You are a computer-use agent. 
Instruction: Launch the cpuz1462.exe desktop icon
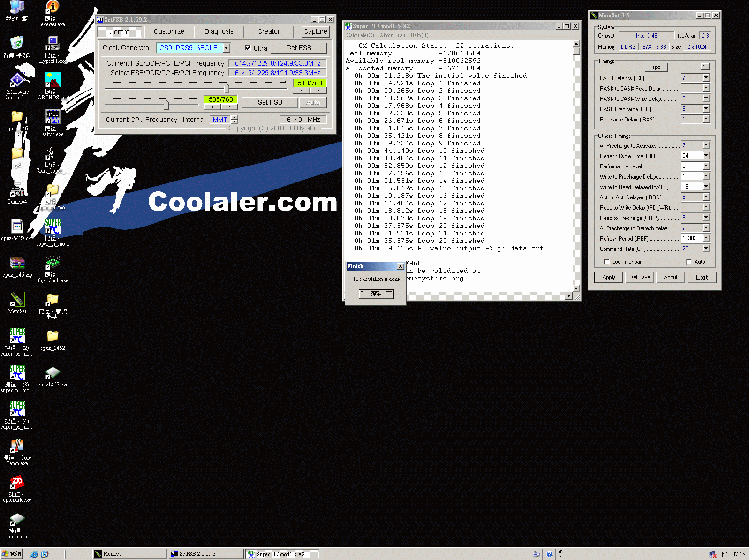coord(53,376)
